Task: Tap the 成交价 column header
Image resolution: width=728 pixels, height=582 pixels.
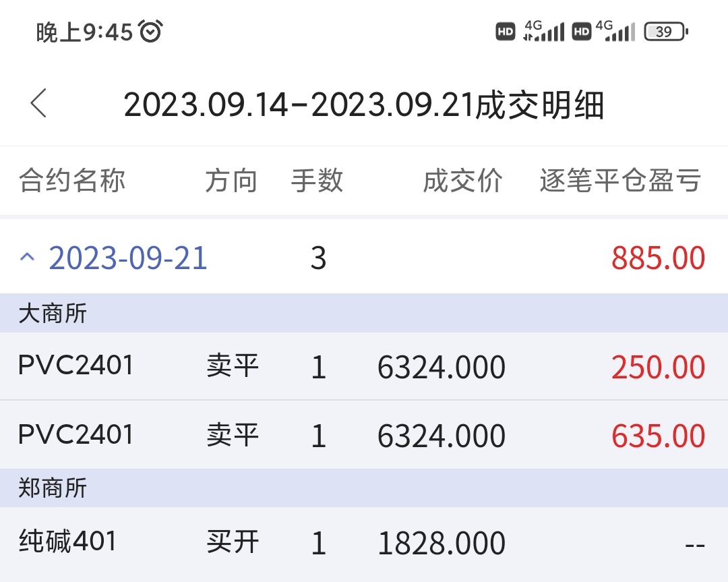Action: 462,181
